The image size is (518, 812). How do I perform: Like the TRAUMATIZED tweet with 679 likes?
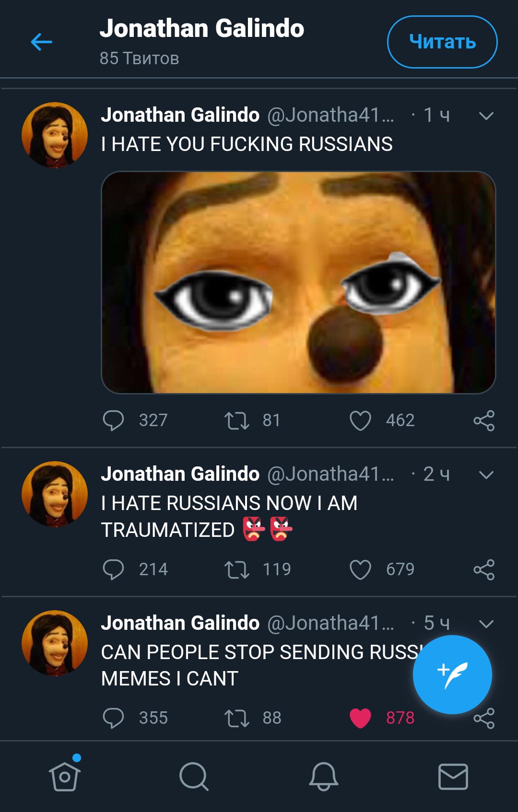pyautogui.click(x=360, y=569)
